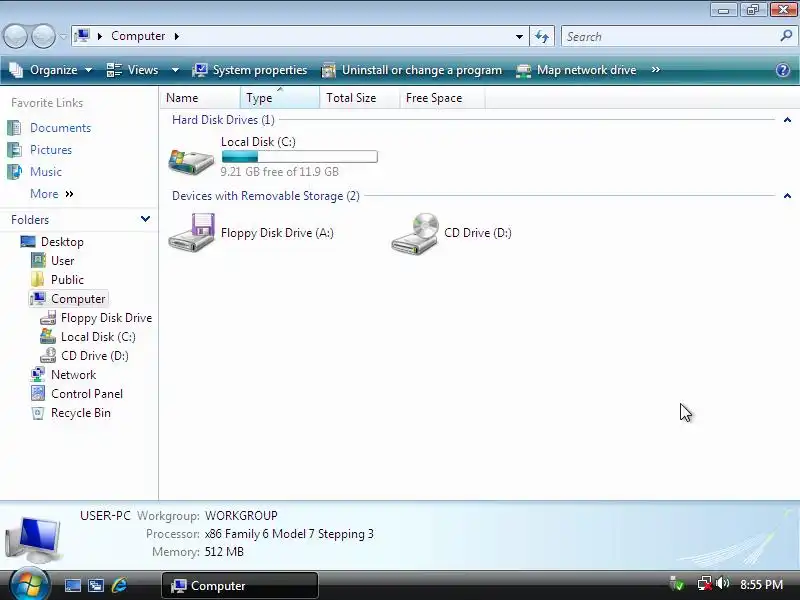Viewport: 800px width, 600px height.
Task: Open Documents favorite link
Action: coord(60,128)
